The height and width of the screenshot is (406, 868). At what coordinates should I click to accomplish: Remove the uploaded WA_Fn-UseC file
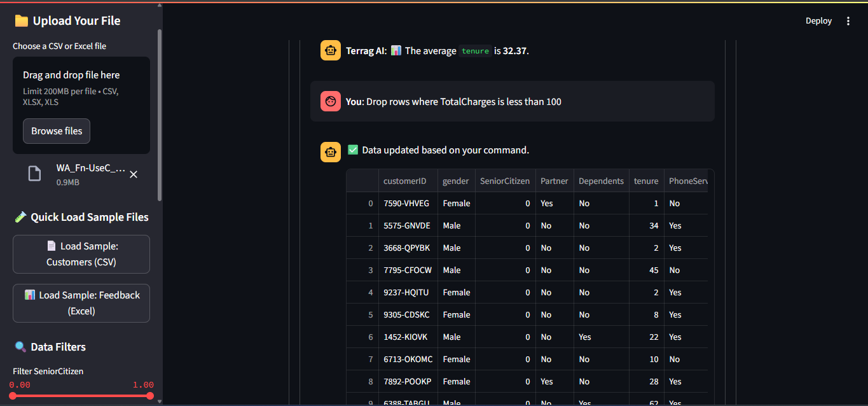coord(134,174)
